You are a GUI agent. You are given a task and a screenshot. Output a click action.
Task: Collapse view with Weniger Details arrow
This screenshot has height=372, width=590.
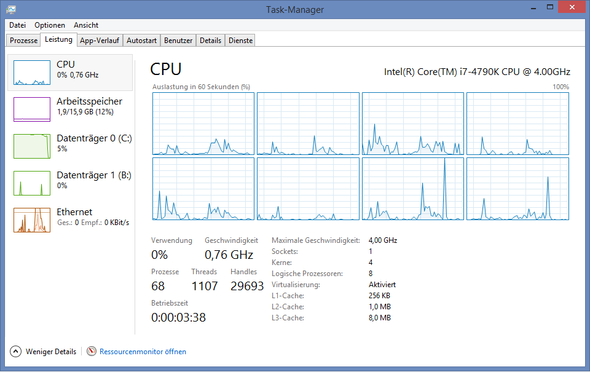coord(15,351)
